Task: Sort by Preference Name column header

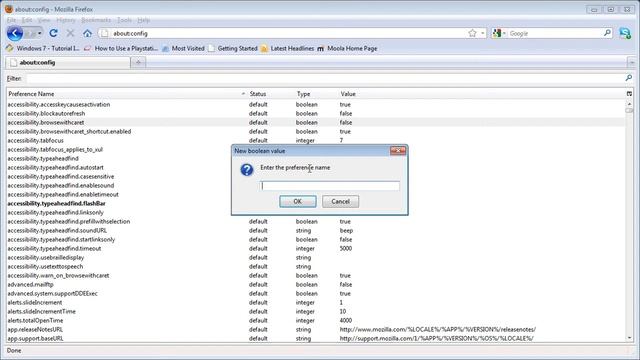Action: (127, 94)
